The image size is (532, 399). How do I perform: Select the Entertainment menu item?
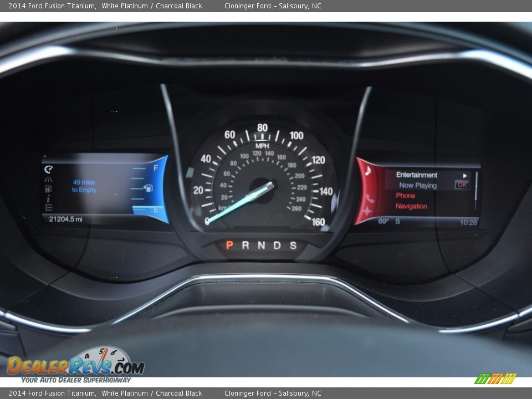417,175
